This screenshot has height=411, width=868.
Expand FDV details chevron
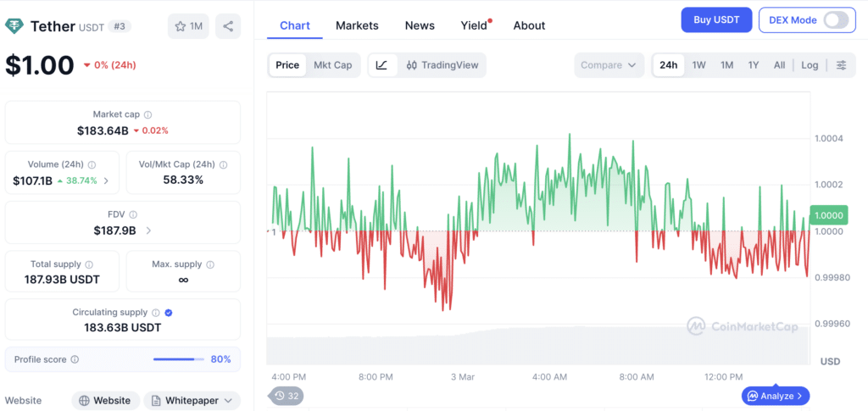[x=148, y=230]
